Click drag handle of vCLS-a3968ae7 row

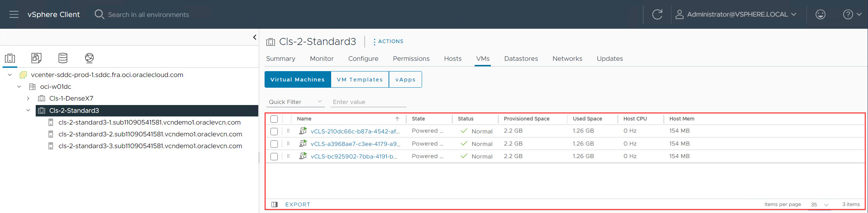click(x=288, y=143)
